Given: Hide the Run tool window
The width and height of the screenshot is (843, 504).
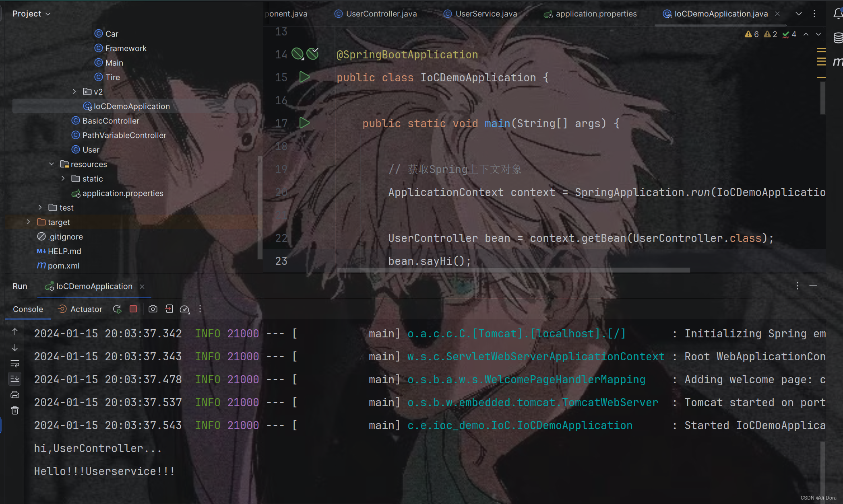Looking at the screenshot, I should (813, 286).
